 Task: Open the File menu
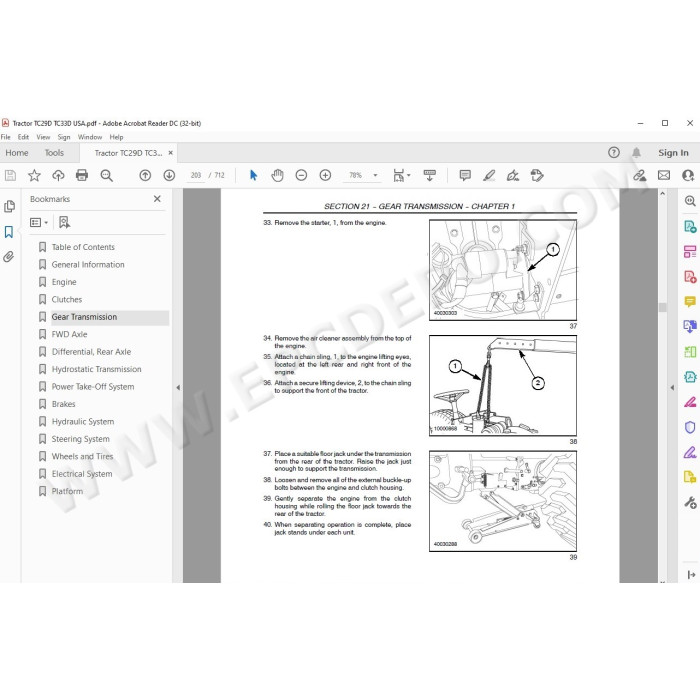tap(6, 137)
